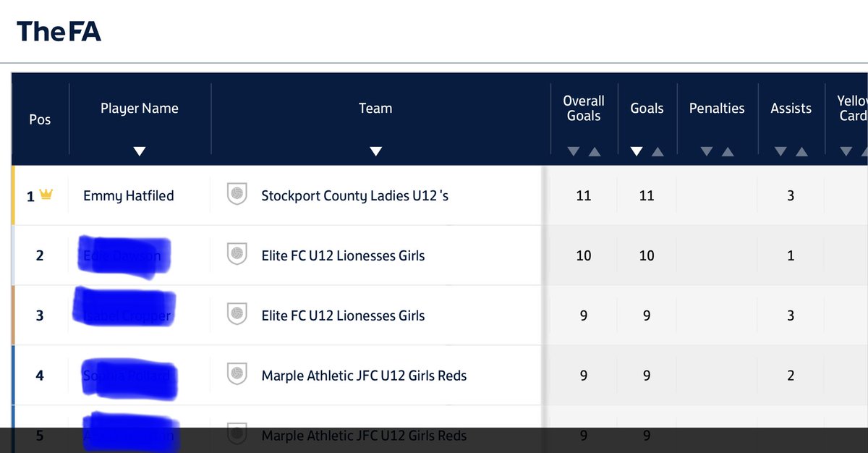Image resolution: width=868 pixels, height=453 pixels.
Task: Click badge icon for Marple Athletic row 4
Action: (237, 375)
